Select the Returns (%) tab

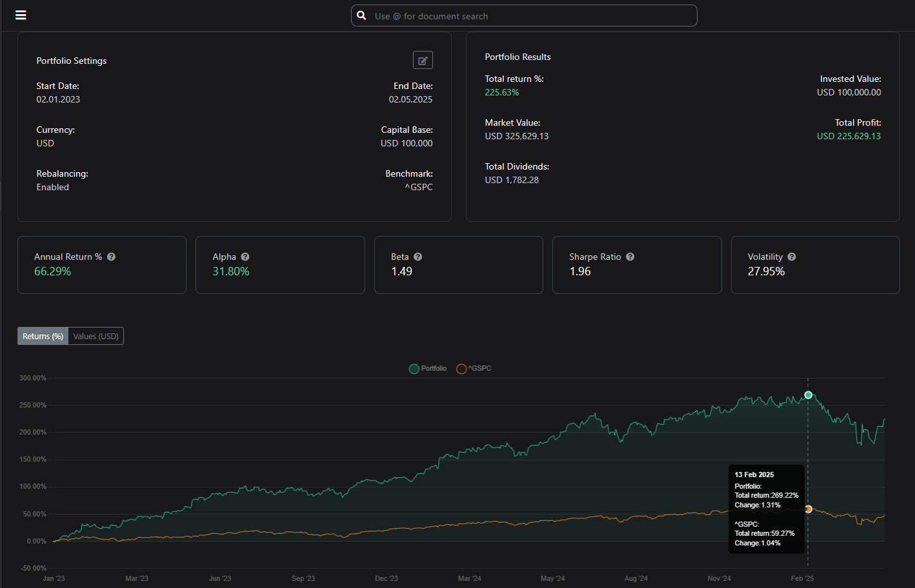(43, 336)
